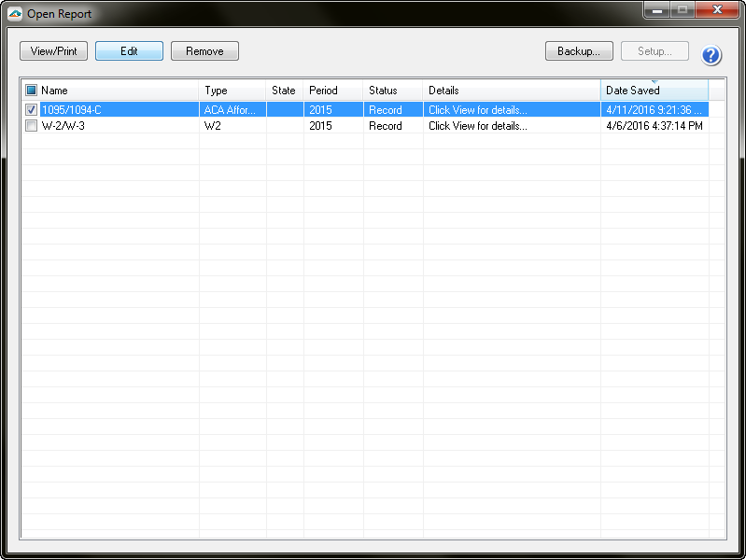Toggle sort on Date Saved column header
The width and height of the screenshot is (746, 560).
655,91
